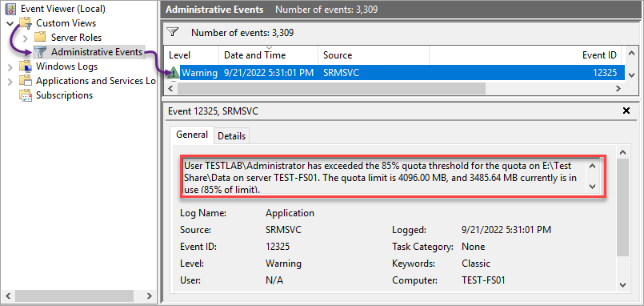
Task: Click the events list horizontal scrollbar thumb
Action: [x=331, y=88]
